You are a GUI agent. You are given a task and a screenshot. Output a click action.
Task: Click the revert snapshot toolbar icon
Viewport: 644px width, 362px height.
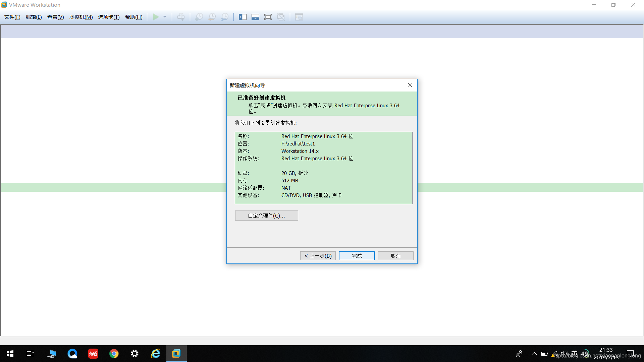click(212, 17)
